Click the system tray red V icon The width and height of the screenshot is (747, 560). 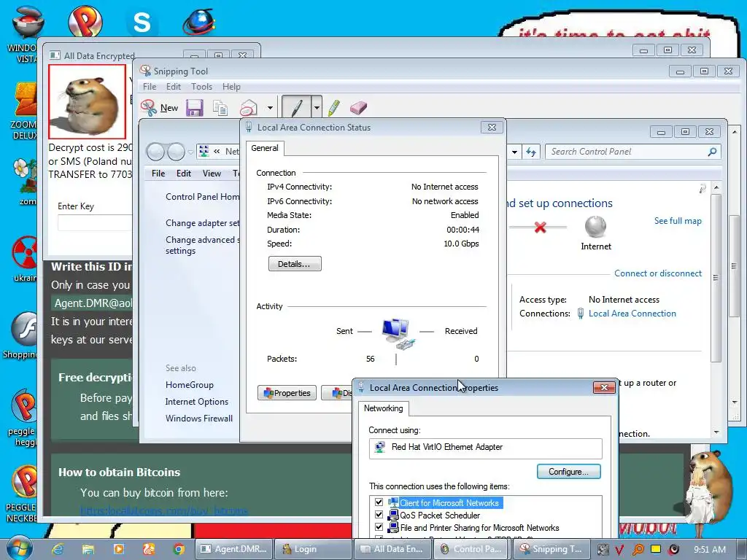[x=619, y=549]
